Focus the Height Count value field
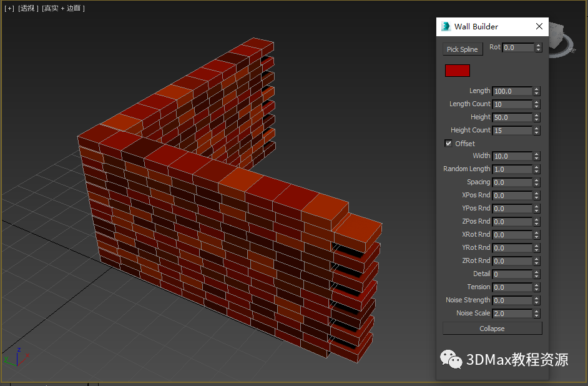 pyautogui.click(x=512, y=131)
